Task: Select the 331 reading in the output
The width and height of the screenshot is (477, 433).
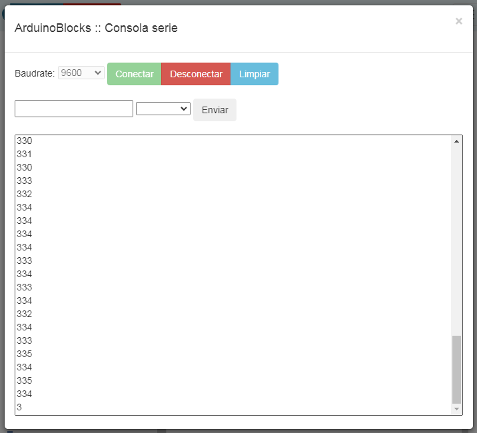Action: pyautogui.click(x=24, y=154)
